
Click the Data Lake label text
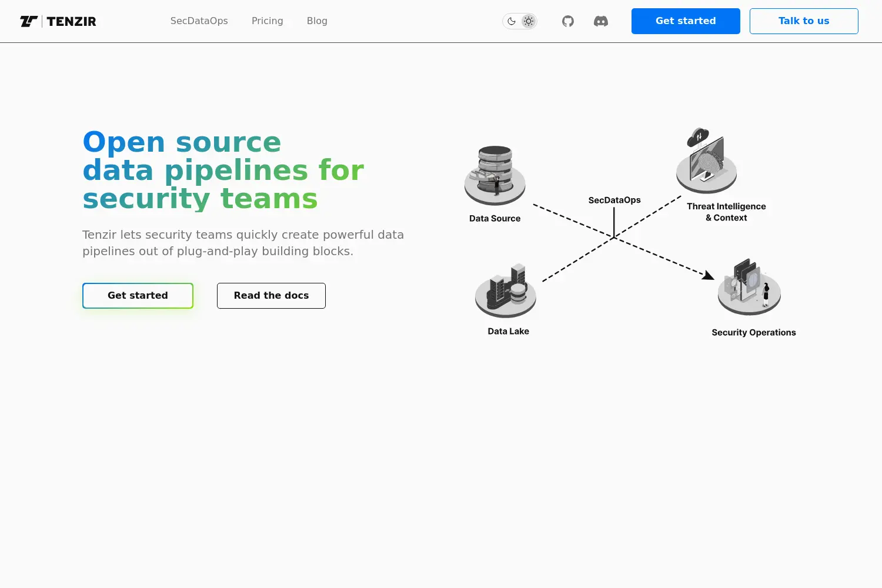509,332
